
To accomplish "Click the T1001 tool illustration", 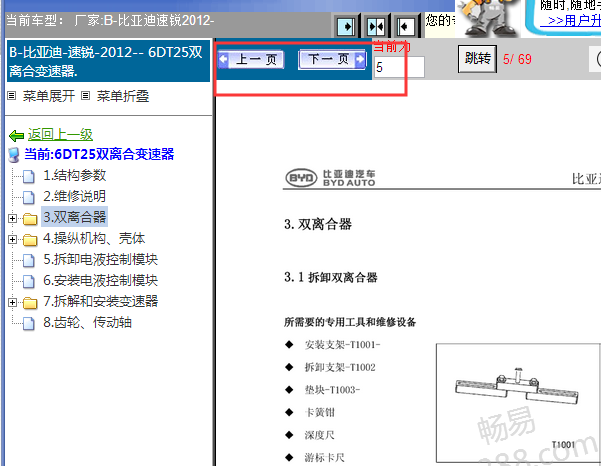I will tap(518, 403).
